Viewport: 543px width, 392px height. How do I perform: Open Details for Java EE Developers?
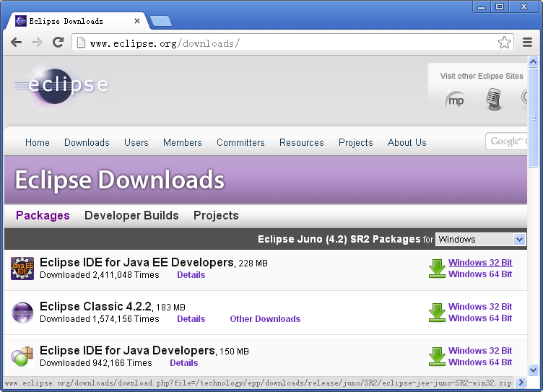coord(191,275)
